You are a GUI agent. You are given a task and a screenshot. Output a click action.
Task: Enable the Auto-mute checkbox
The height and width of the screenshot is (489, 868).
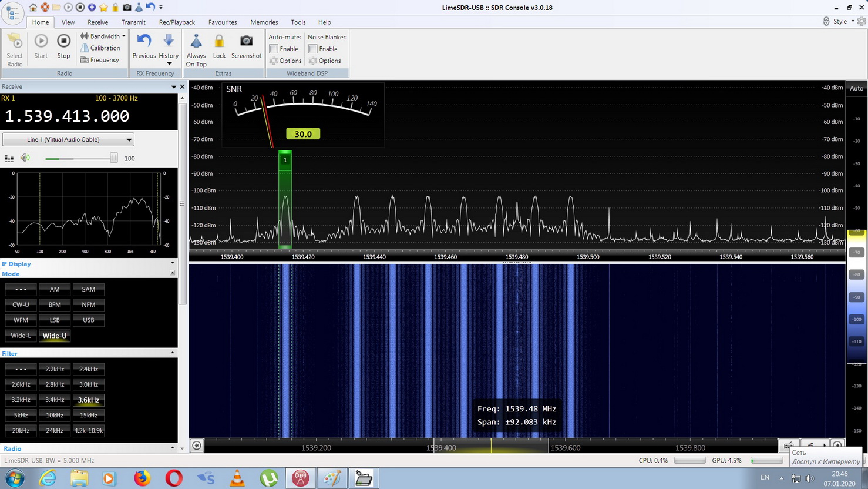pos(274,49)
